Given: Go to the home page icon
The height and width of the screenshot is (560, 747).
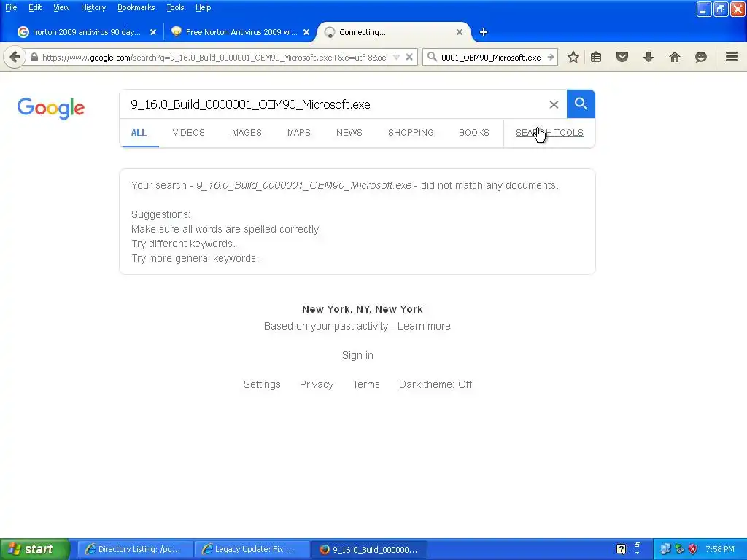Looking at the screenshot, I should pos(675,58).
